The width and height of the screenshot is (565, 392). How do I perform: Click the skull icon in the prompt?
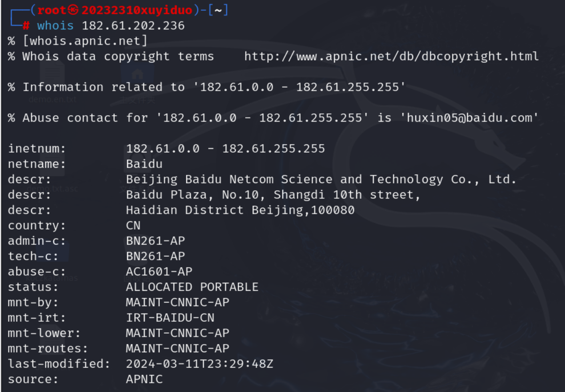73,10
